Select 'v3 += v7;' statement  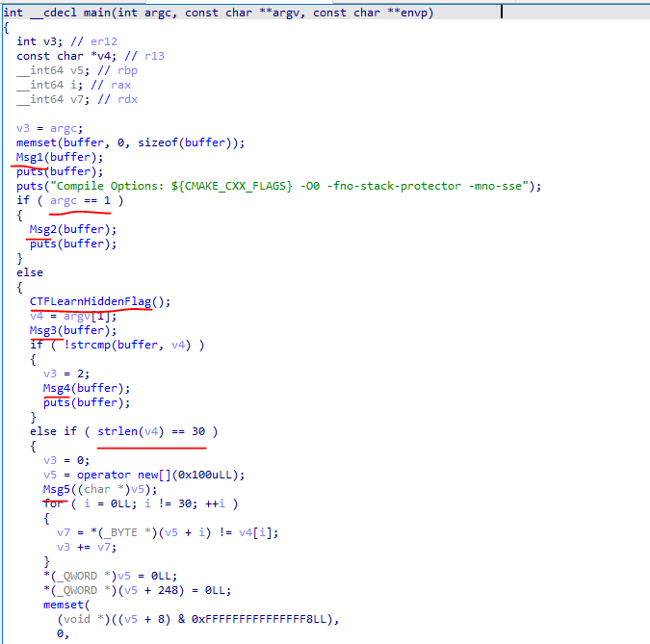(87, 547)
